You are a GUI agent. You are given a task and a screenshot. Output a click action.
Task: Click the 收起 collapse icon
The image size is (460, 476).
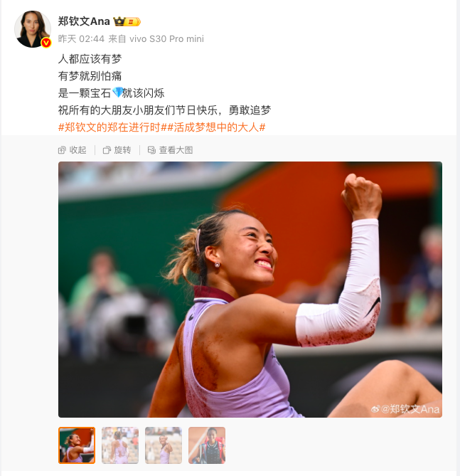click(x=62, y=150)
